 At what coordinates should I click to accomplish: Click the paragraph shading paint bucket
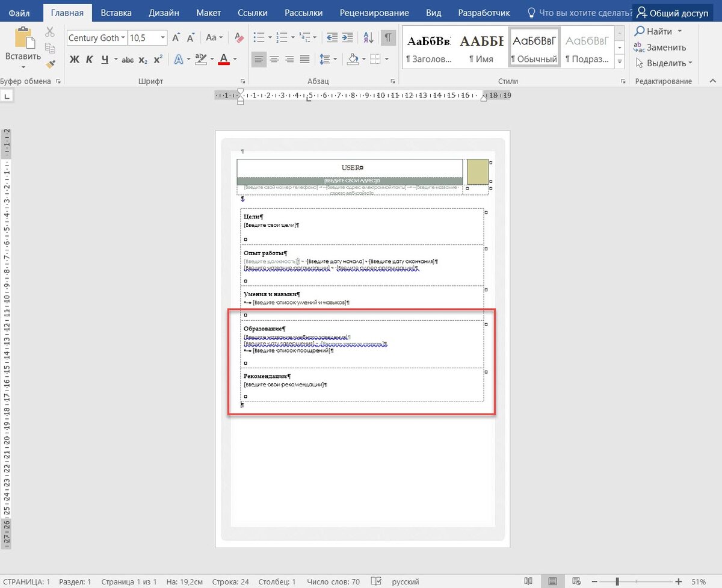click(353, 59)
